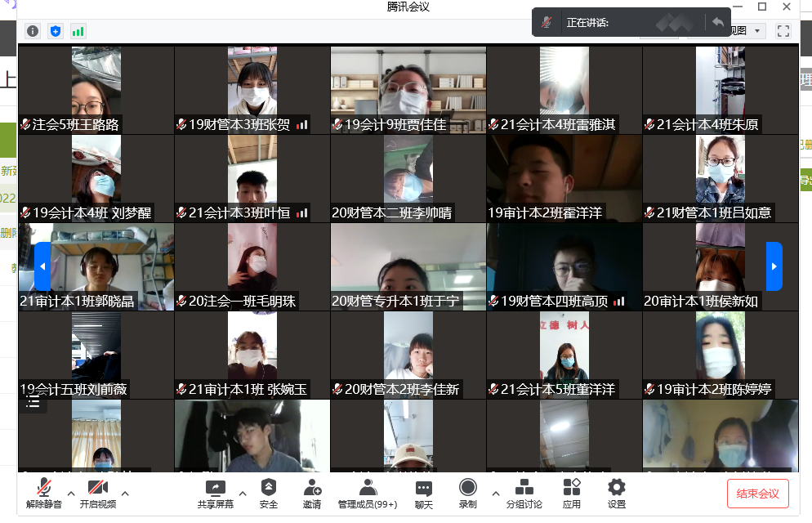Click the 邀请 invite icon

312,494
